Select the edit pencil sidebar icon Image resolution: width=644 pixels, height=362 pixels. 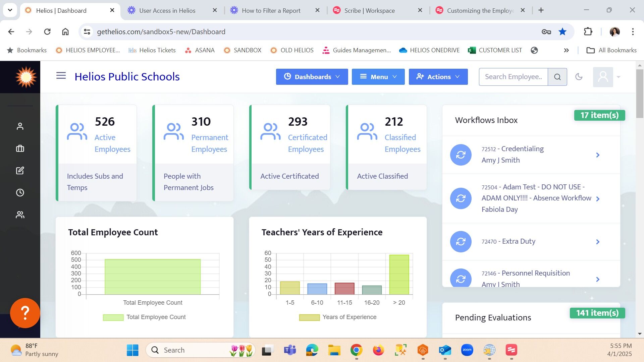tap(20, 171)
